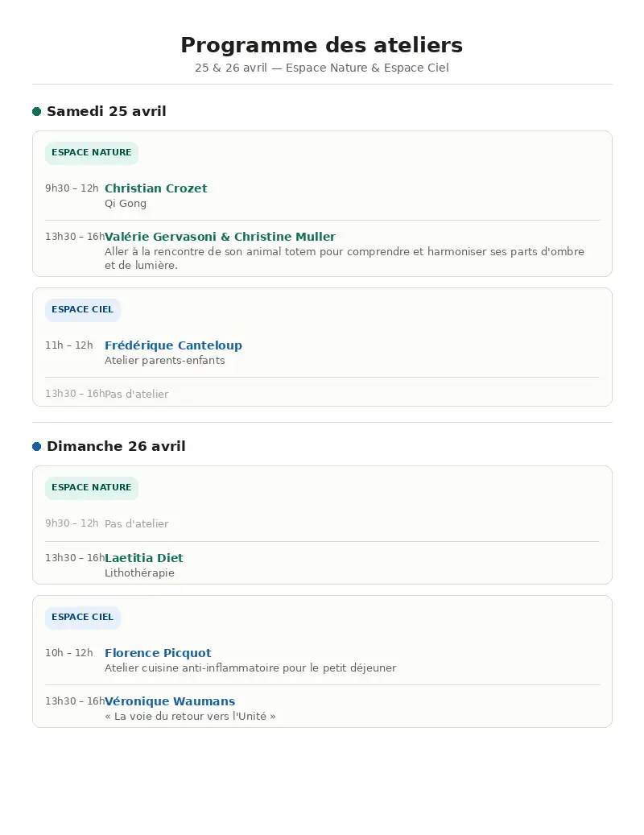Open Christian Crozet workshop
Screen dimensions: 644x835
point(156,188)
